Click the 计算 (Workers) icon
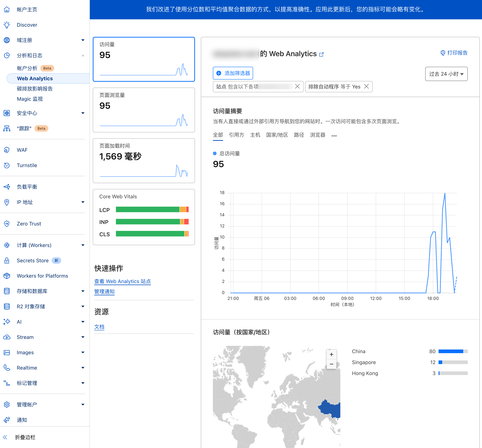Viewport: 482px width, 448px height. click(7, 245)
